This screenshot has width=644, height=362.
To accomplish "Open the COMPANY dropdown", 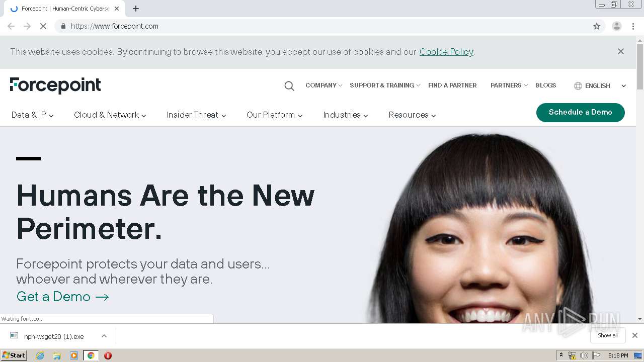I will point(324,85).
